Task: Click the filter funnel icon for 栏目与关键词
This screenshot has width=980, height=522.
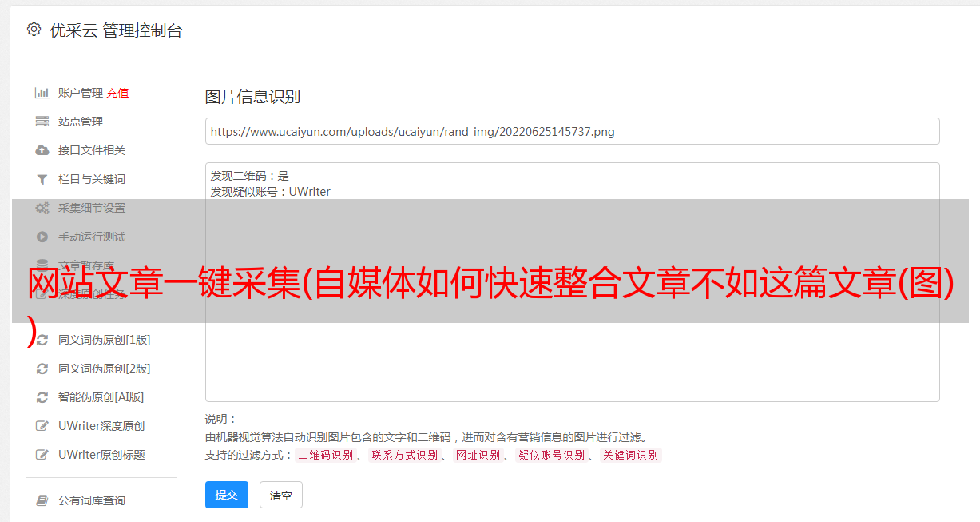Action: click(x=42, y=179)
